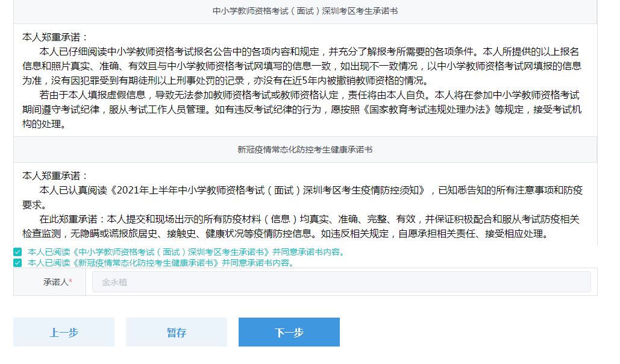Click the 承诺人 field label
The width and height of the screenshot is (620, 364).
55,282
